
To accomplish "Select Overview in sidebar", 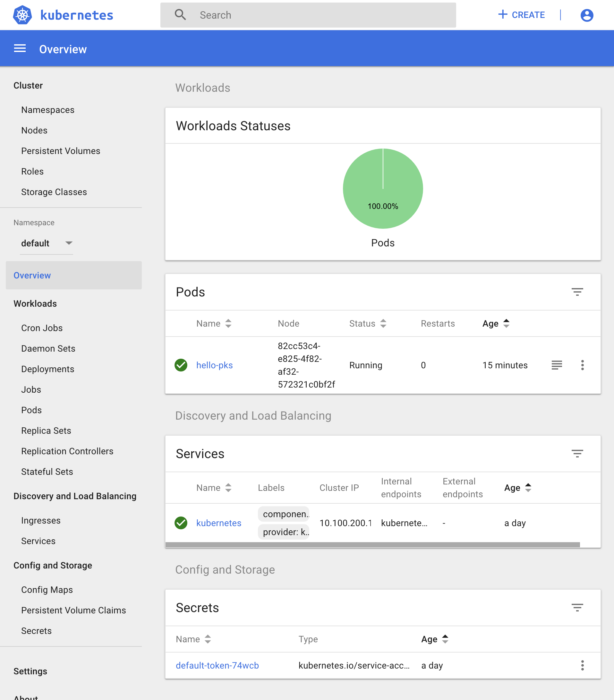I will 74,275.
